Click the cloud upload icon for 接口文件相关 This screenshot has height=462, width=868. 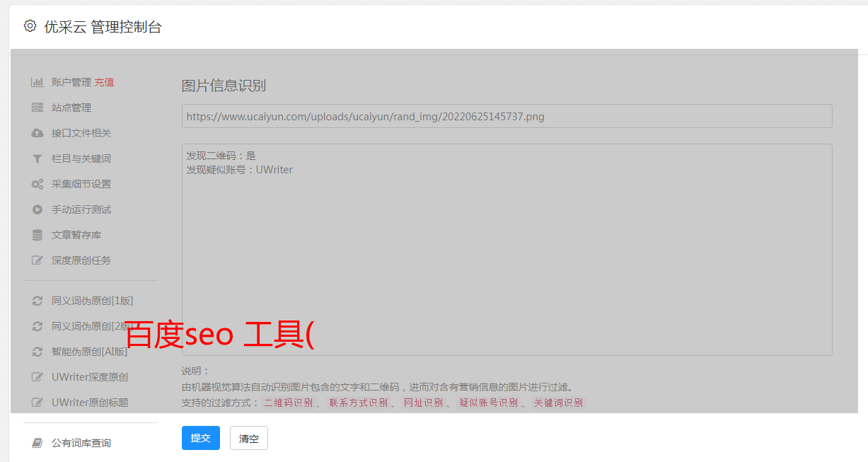[x=37, y=133]
